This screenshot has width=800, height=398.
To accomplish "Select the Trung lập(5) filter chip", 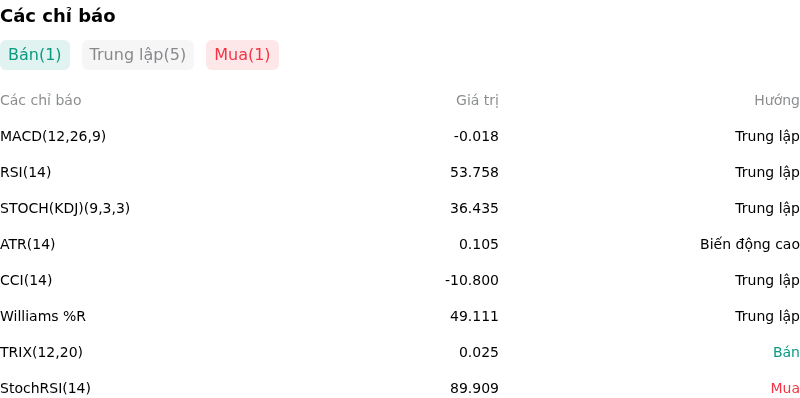I will 138,55.
